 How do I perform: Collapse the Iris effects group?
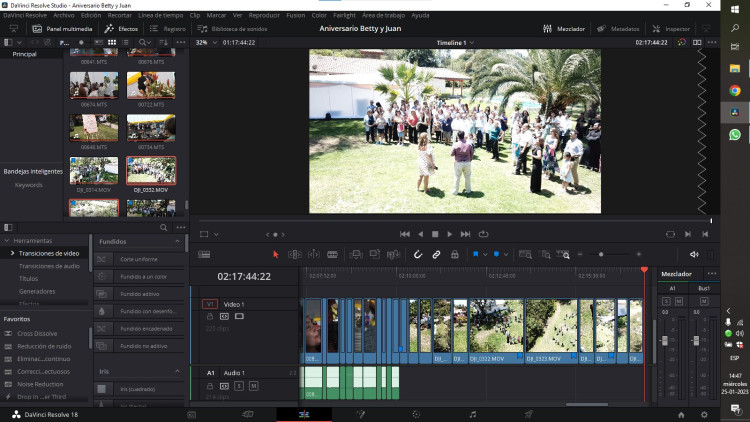point(177,371)
